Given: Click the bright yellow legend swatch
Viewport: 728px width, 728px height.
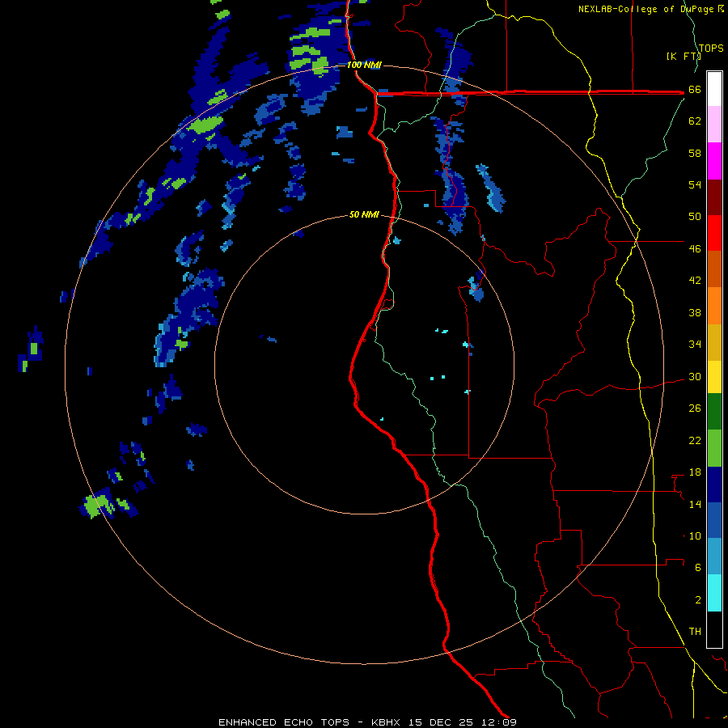Looking at the screenshot, I should pyautogui.click(x=714, y=377).
